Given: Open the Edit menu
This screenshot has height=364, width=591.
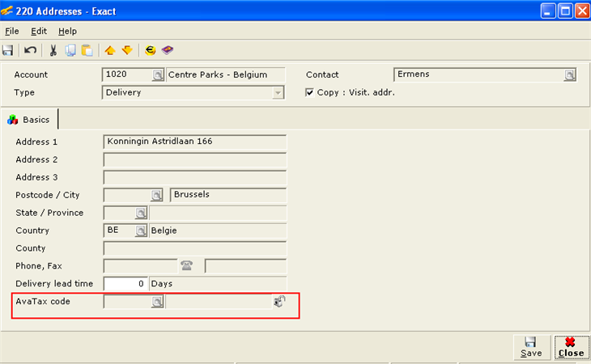Looking at the screenshot, I should [x=39, y=32].
